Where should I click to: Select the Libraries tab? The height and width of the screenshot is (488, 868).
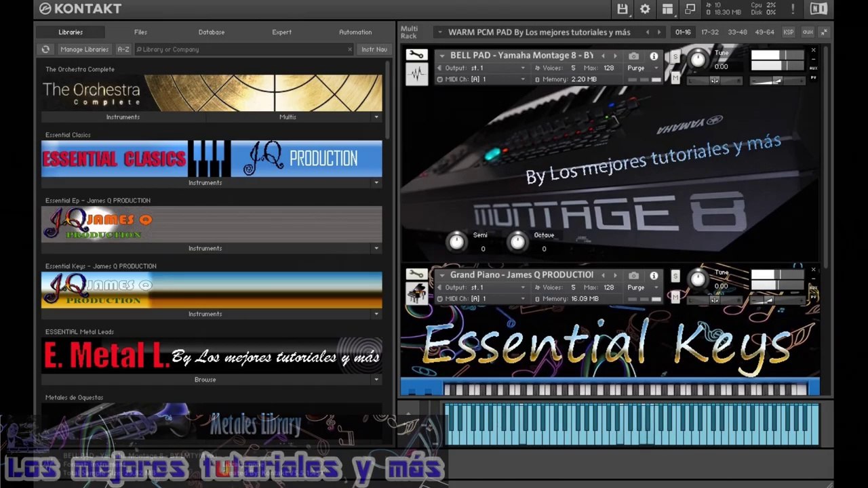[71, 32]
